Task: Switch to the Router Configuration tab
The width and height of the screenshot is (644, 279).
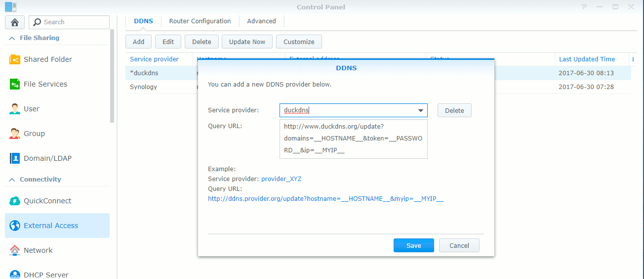Action: pos(200,21)
